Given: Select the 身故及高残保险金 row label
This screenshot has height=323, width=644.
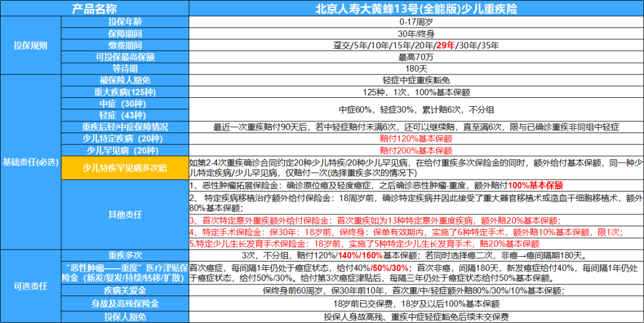Looking at the screenshot, I should [x=125, y=304].
